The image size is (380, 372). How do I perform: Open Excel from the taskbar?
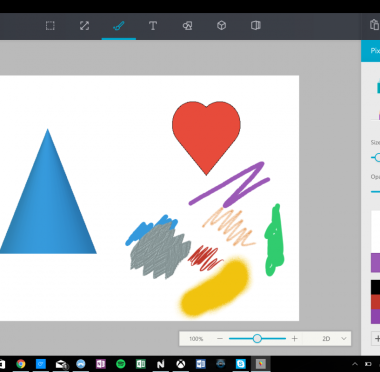point(141,364)
